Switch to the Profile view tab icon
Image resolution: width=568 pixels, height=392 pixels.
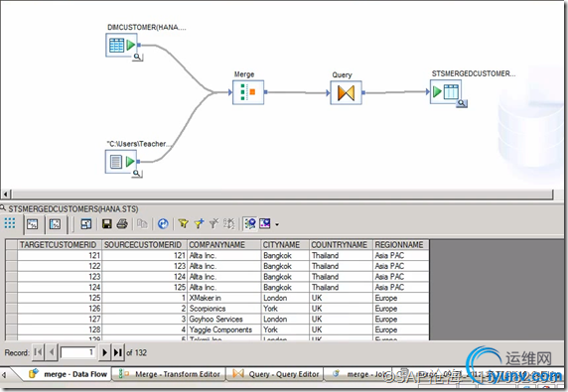click(x=33, y=224)
